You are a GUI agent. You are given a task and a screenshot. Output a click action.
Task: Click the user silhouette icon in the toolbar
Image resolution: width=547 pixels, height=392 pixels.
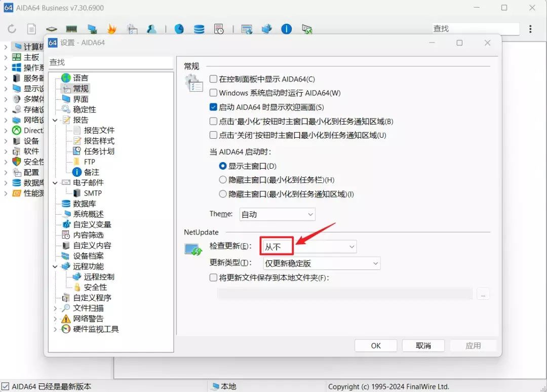click(152, 28)
